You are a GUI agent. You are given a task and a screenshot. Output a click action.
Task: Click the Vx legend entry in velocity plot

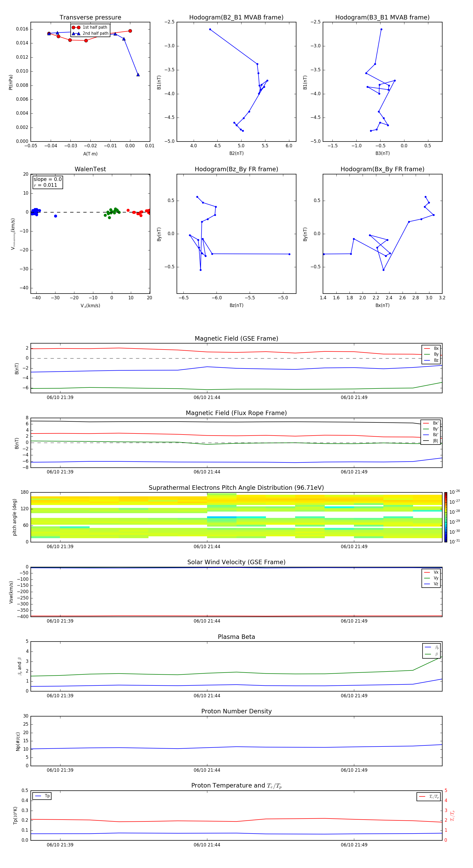tap(431, 572)
